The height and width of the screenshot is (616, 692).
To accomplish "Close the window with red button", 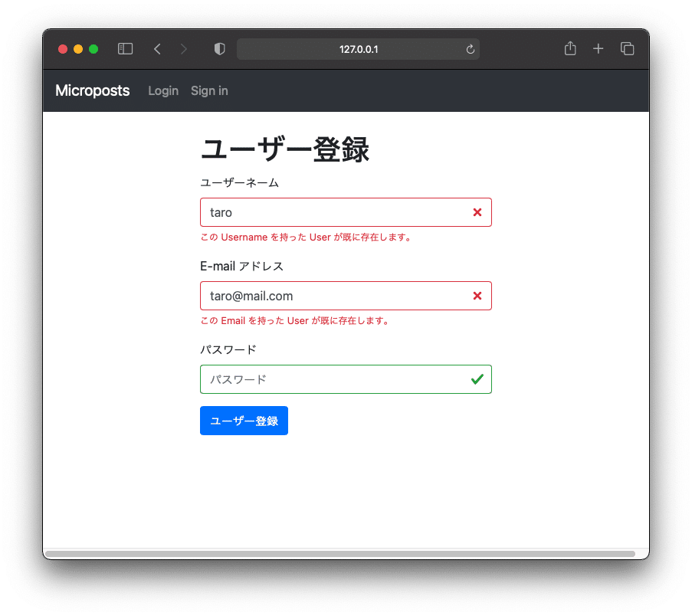I will pos(63,49).
